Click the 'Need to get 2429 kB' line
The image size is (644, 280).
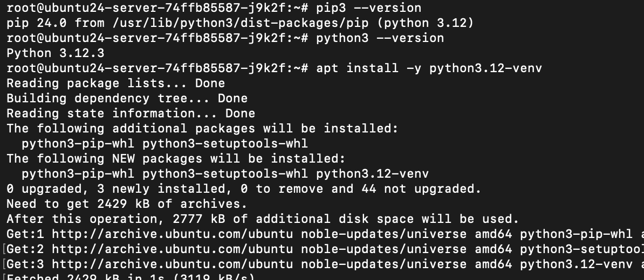pos(127,204)
